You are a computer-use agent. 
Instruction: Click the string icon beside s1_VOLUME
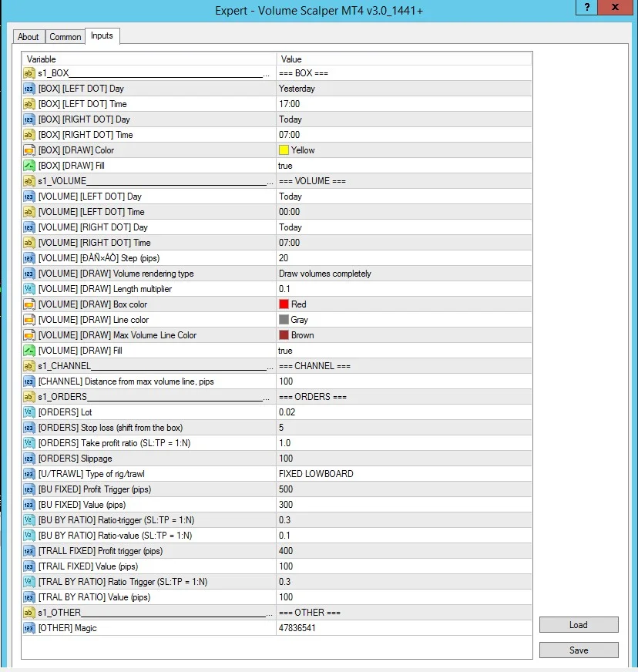coord(29,181)
